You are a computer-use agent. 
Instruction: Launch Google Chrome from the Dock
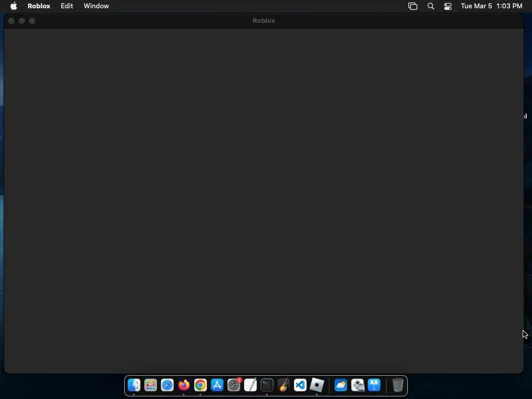pos(201,385)
